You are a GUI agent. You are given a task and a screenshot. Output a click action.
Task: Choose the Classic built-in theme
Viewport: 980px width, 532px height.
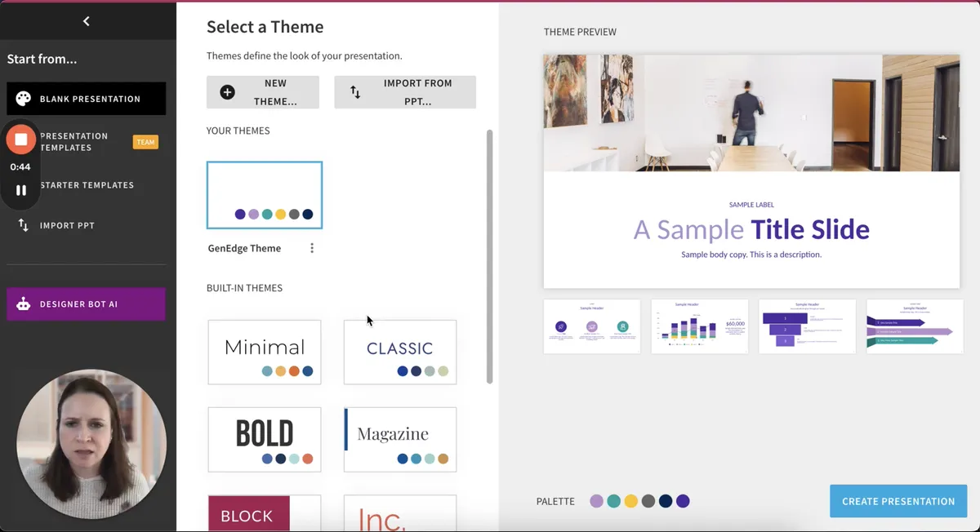[x=400, y=352]
